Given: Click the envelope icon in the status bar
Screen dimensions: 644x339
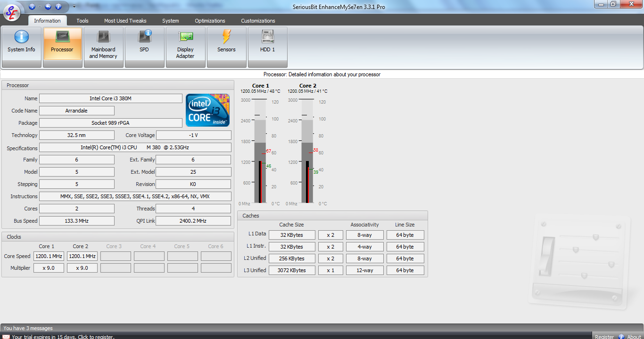Looking at the screenshot, I should [7, 337].
